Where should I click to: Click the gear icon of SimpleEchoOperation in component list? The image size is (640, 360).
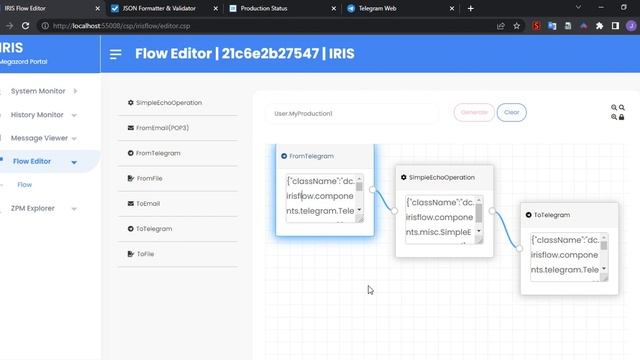tap(131, 102)
